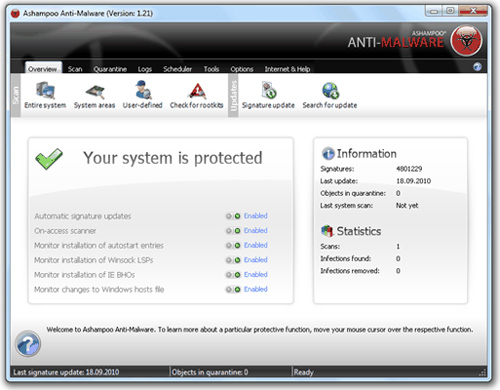Click Enabled link for Windows hosts file
Viewport: 500px width, 390px height.
click(256, 289)
